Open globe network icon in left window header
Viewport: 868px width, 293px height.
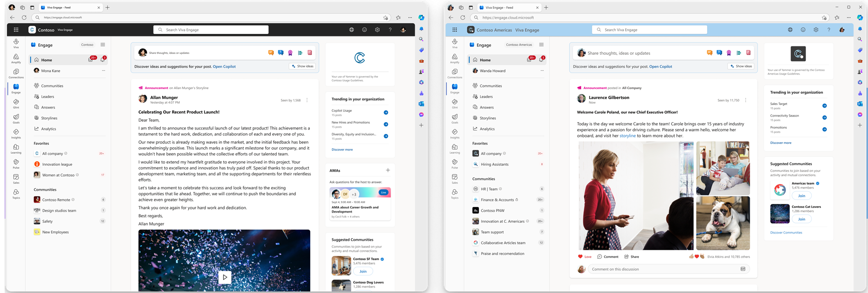coord(351,30)
